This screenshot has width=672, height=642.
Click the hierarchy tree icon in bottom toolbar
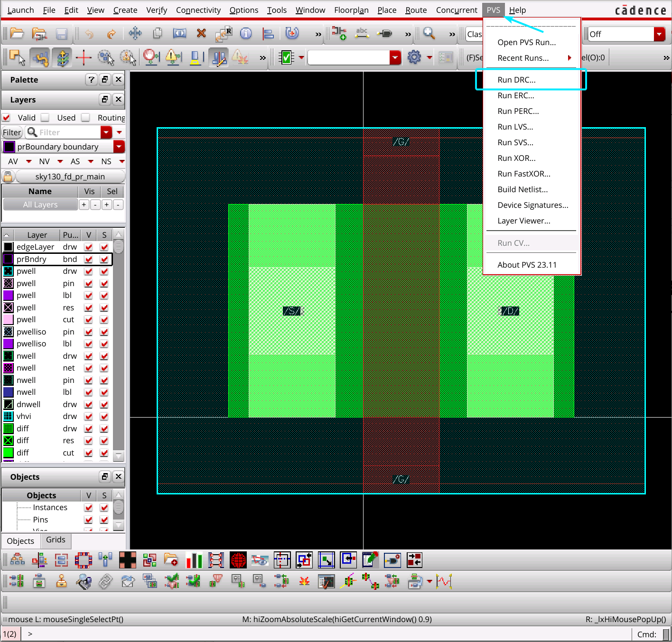(x=18, y=560)
